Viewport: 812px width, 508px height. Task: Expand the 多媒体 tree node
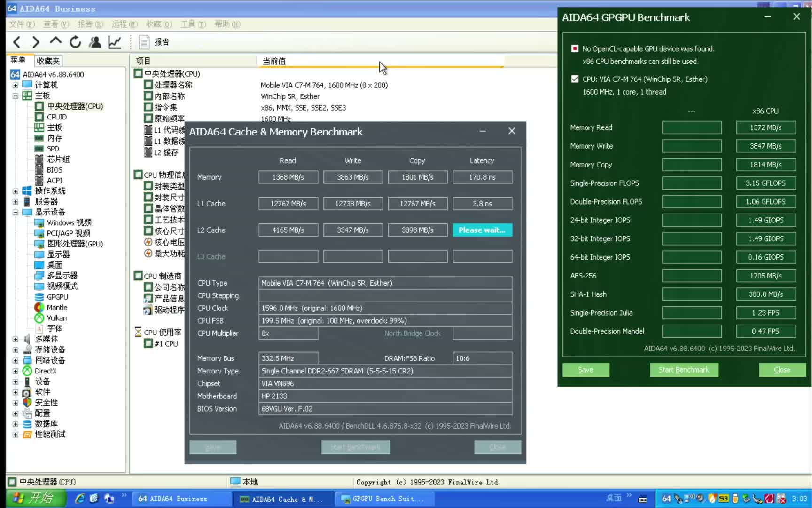coord(15,339)
